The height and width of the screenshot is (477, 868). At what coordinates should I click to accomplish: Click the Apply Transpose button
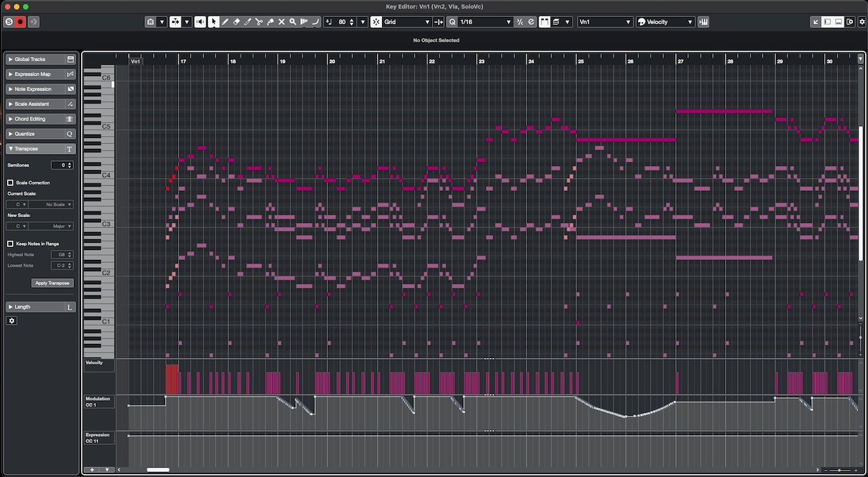point(53,283)
